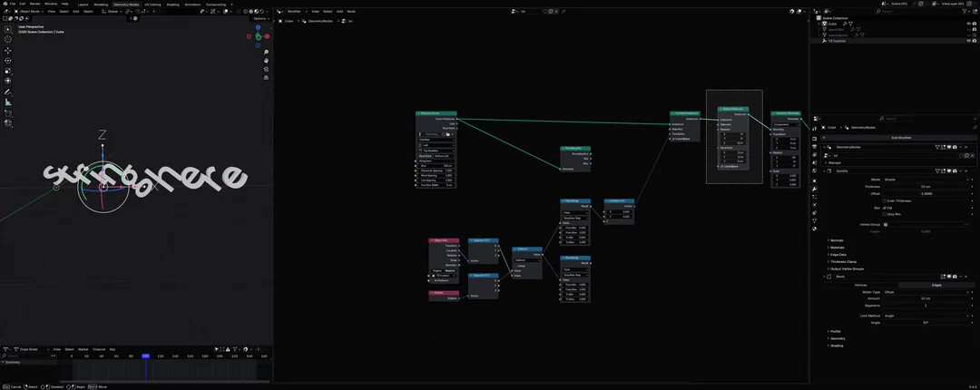
Task: Open the Render menu
Action: (x=35, y=4)
